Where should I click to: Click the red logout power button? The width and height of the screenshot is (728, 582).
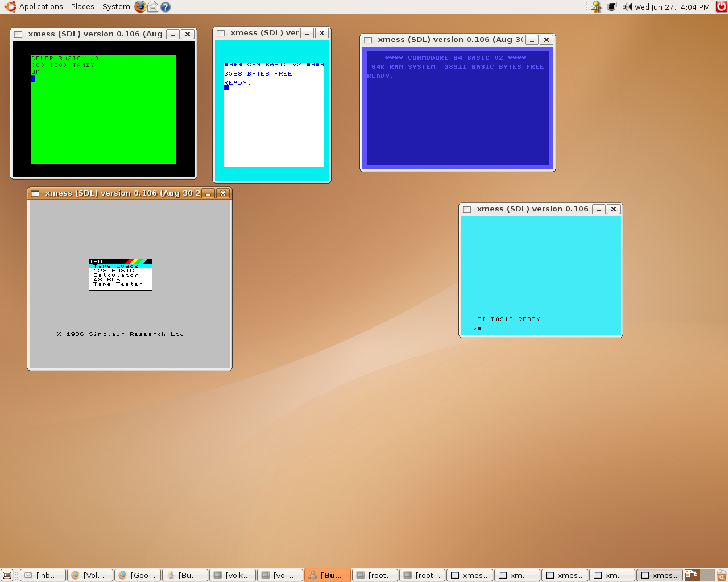pos(721,7)
